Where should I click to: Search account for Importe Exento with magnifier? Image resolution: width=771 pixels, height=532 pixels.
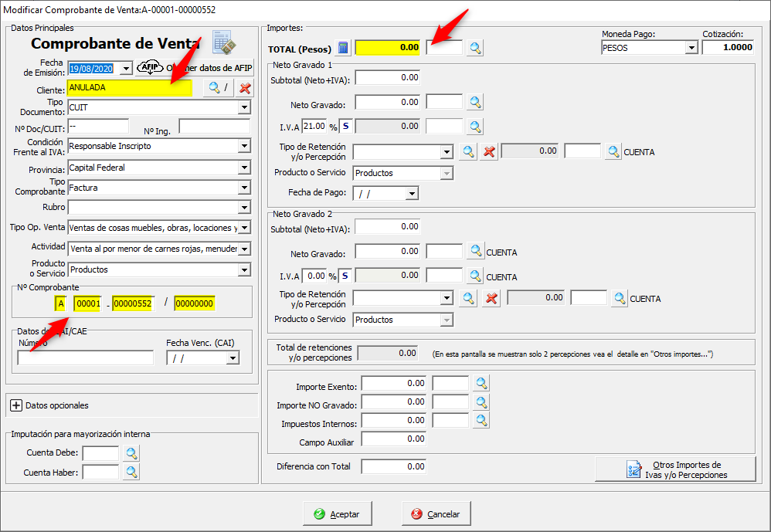tap(481, 383)
